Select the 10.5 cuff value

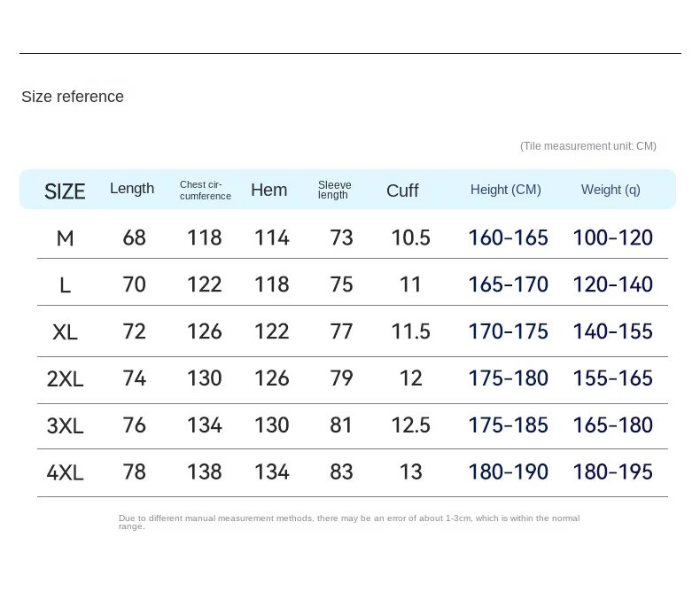pyautogui.click(x=411, y=238)
